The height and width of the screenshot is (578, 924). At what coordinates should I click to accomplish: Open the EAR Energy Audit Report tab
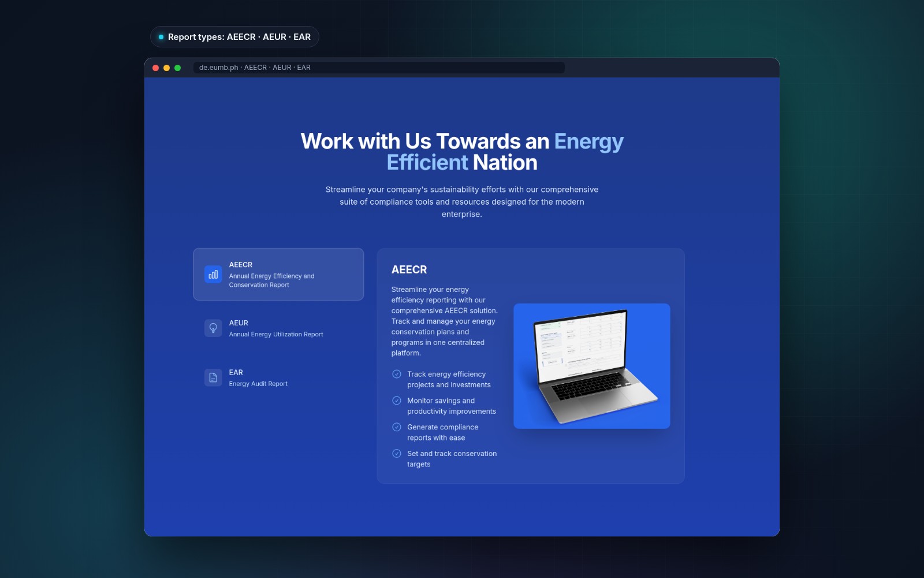pos(278,377)
